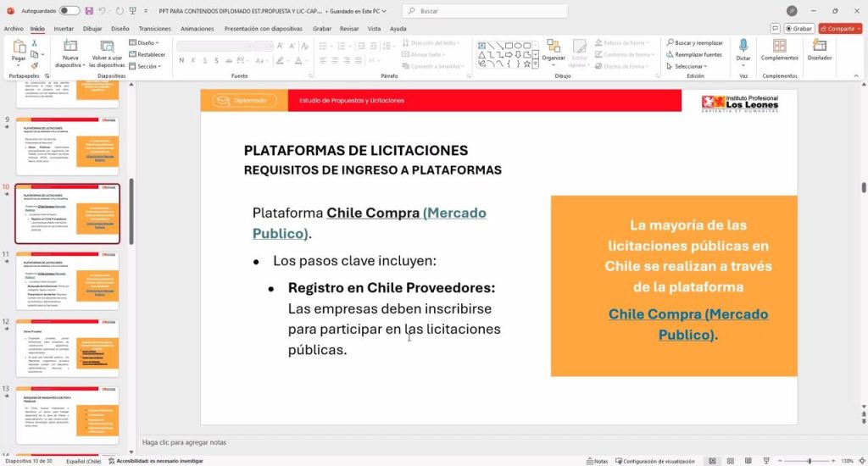
Task: Switch to Reading view icon
Action: pos(748,460)
